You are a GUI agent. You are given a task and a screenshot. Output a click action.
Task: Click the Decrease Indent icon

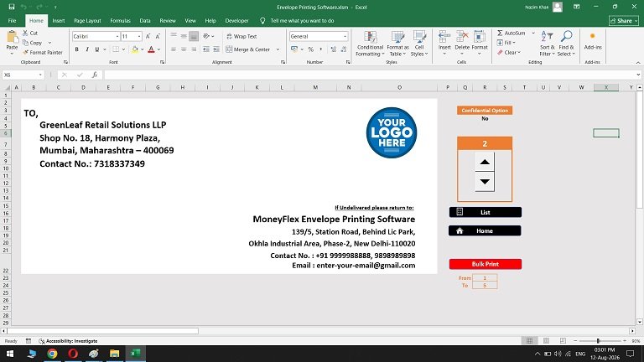point(206,49)
